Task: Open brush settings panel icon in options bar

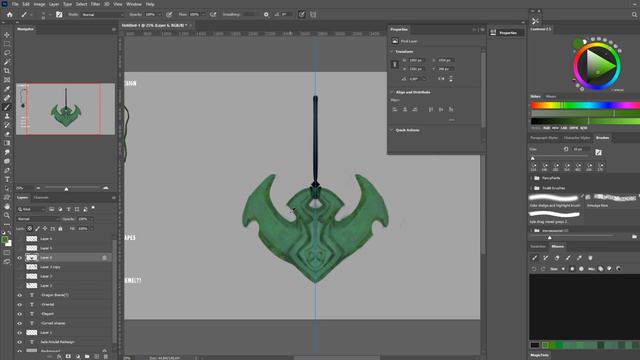Action: pos(59,14)
